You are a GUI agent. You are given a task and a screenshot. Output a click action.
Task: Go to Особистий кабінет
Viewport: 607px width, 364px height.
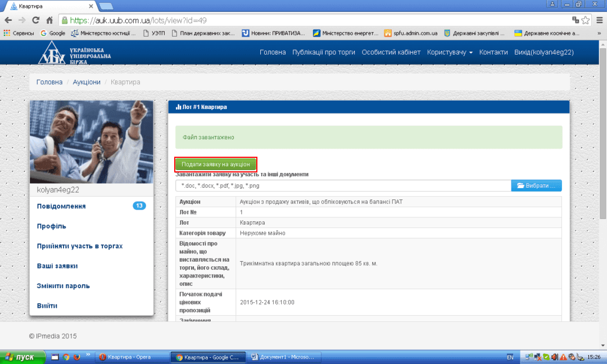pos(391,52)
